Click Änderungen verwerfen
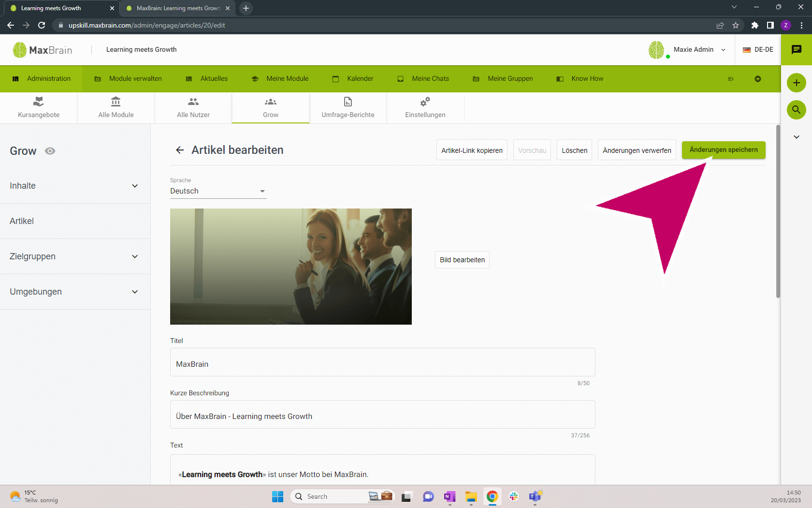Viewport: 812px width, 508px height. tap(637, 150)
